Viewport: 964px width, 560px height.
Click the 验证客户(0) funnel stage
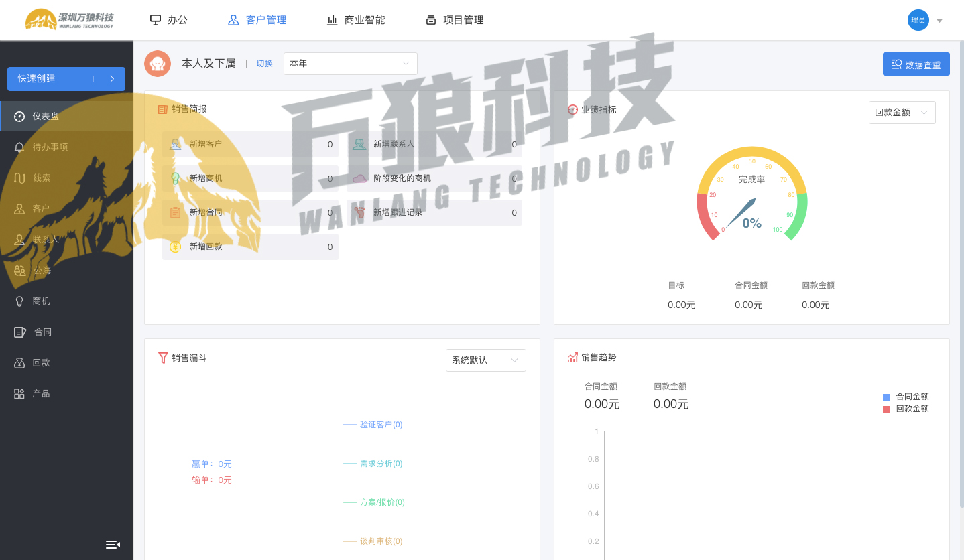381,425
